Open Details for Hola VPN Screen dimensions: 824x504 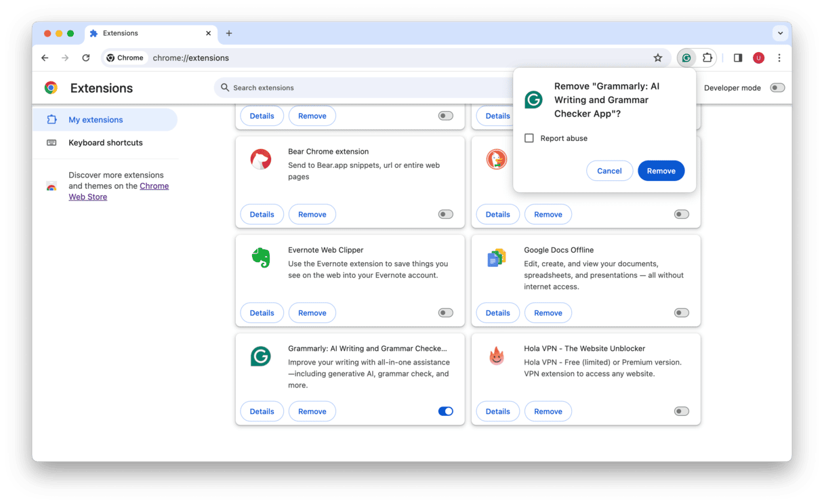pyautogui.click(x=497, y=411)
